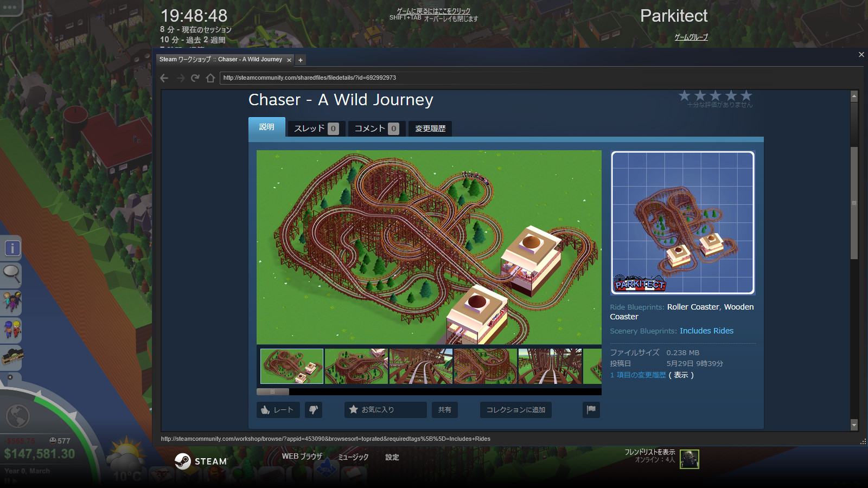Click the guest count 577
The height and width of the screenshot is (488, 868).
60,441
